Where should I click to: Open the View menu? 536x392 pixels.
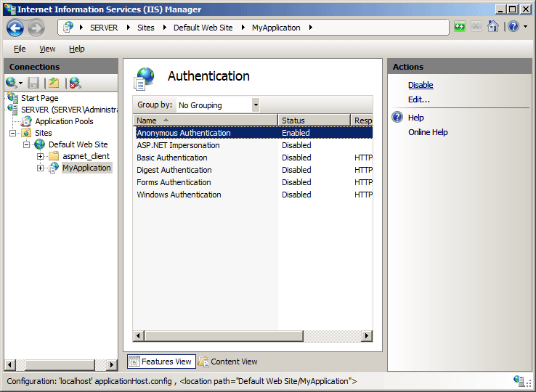coord(47,49)
